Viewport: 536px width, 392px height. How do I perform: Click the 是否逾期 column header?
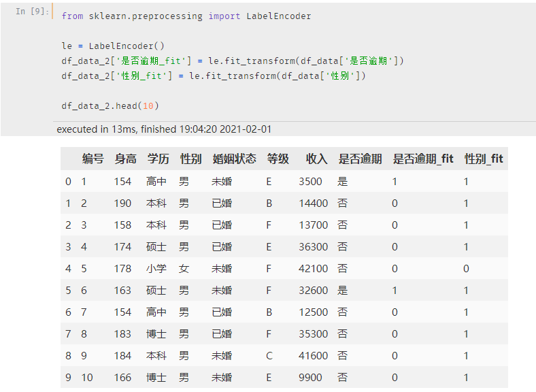[360, 159]
